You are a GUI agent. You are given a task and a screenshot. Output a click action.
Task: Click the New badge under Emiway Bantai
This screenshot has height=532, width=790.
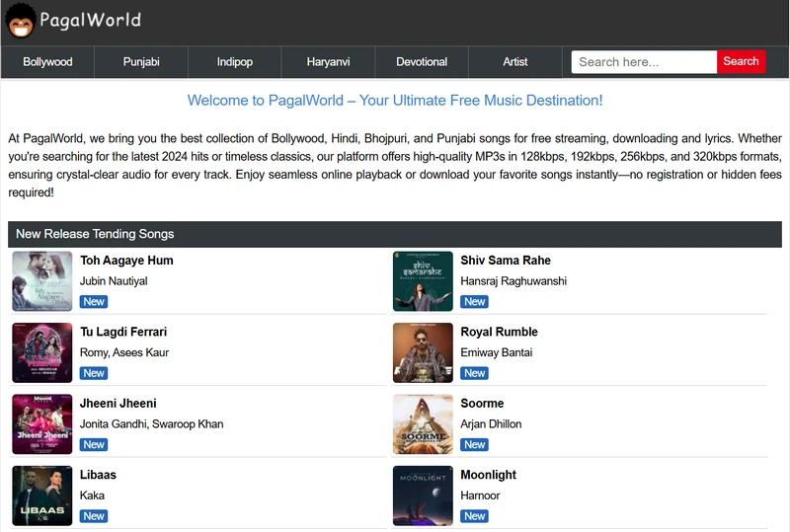pos(475,373)
